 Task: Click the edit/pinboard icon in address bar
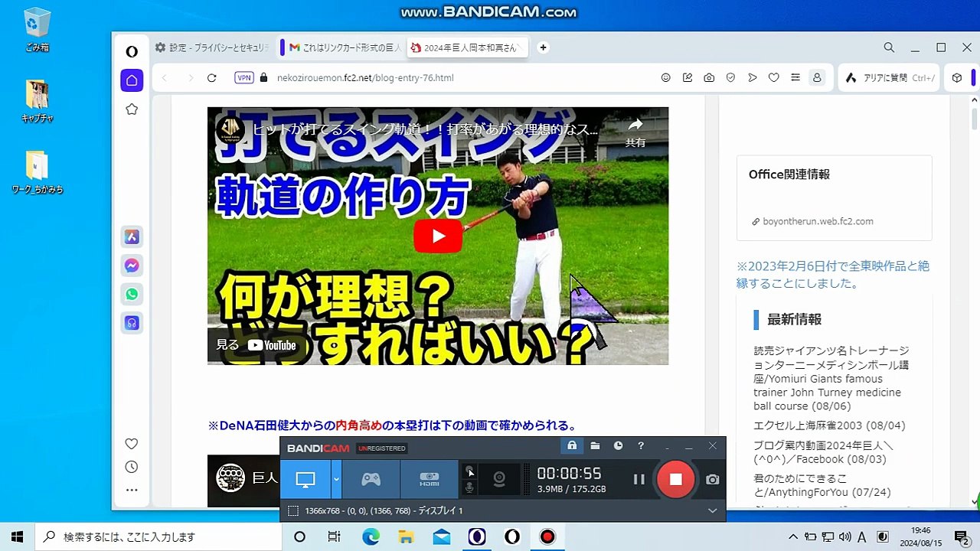[x=688, y=78]
